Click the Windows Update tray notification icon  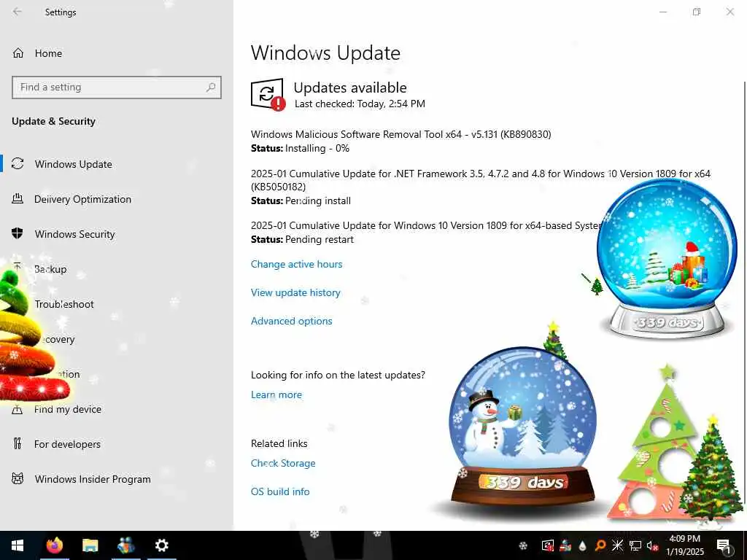click(x=548, y=545)
